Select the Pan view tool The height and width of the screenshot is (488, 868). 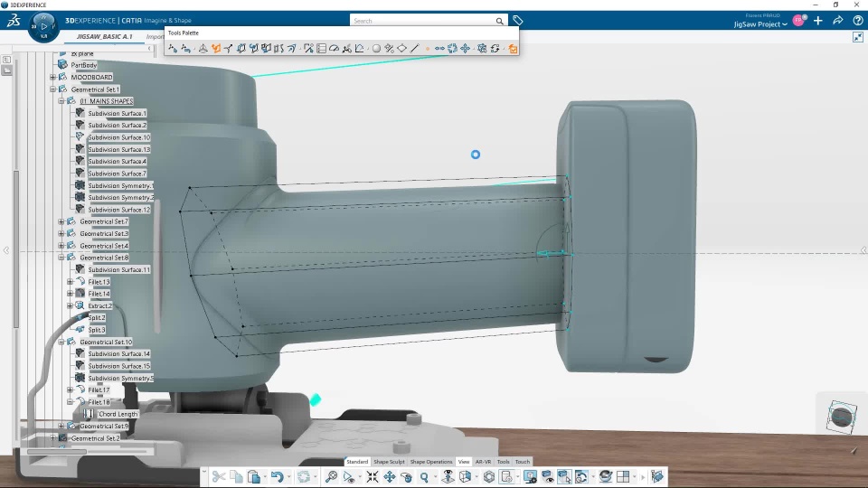[x=390, y=476]
